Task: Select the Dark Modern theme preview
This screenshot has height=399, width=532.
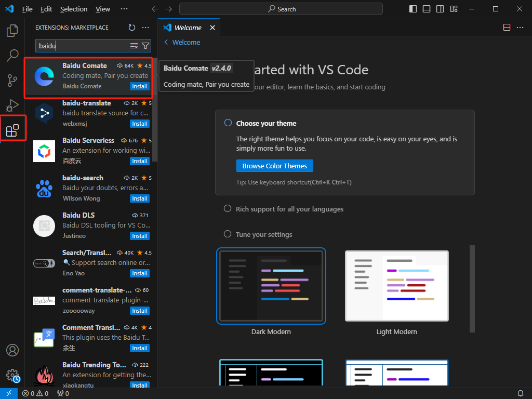Action: [x=271, y=286]
